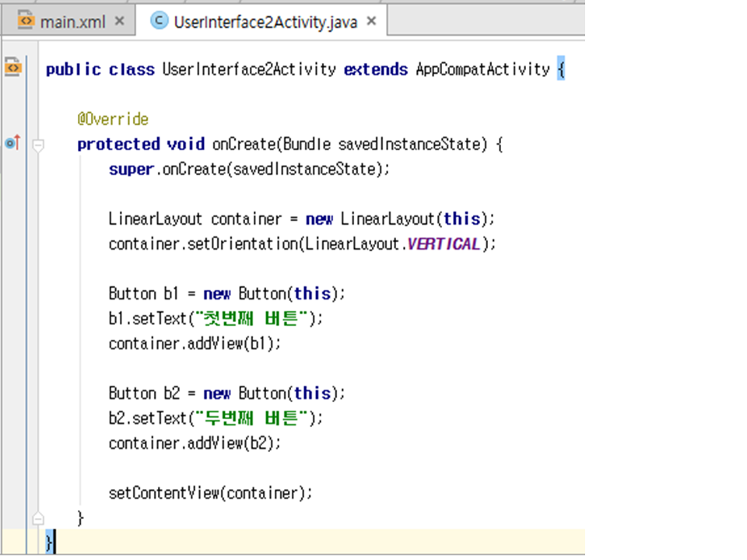
Task: Click the related XML file gutter icon
Action: [12, 68]
